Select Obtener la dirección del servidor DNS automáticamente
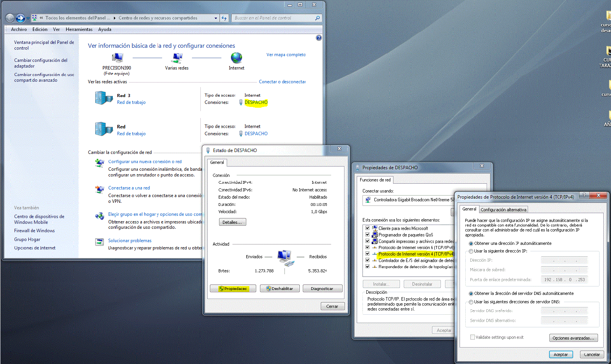Image resolution: width=611 pixels, height=364 pixels. pyautogui.click(x=471, y=294)
